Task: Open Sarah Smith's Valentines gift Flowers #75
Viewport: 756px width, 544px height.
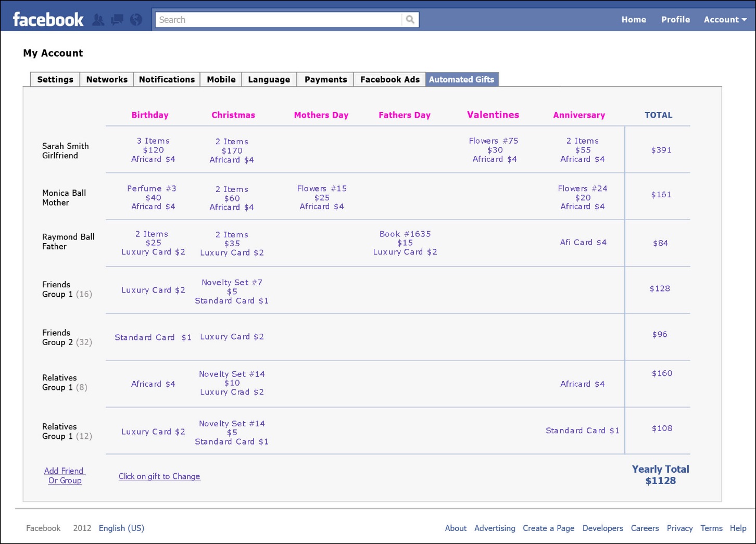Action: (x=494, y=150)
